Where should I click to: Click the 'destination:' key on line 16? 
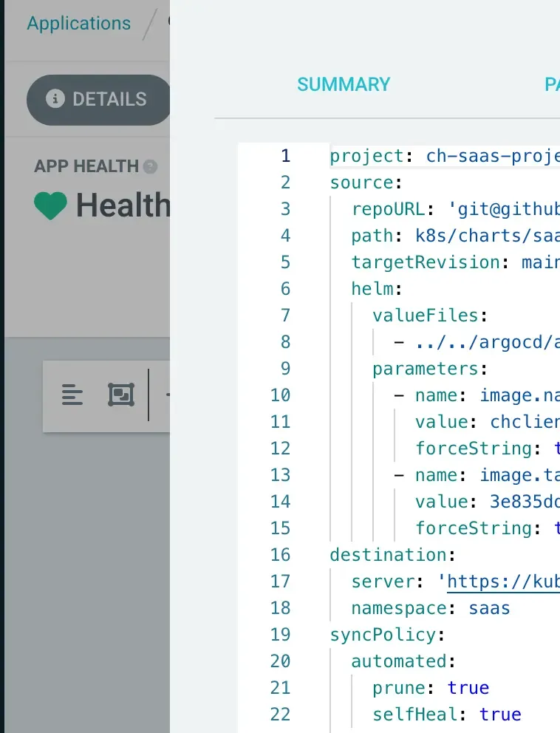tap(383, 555)
